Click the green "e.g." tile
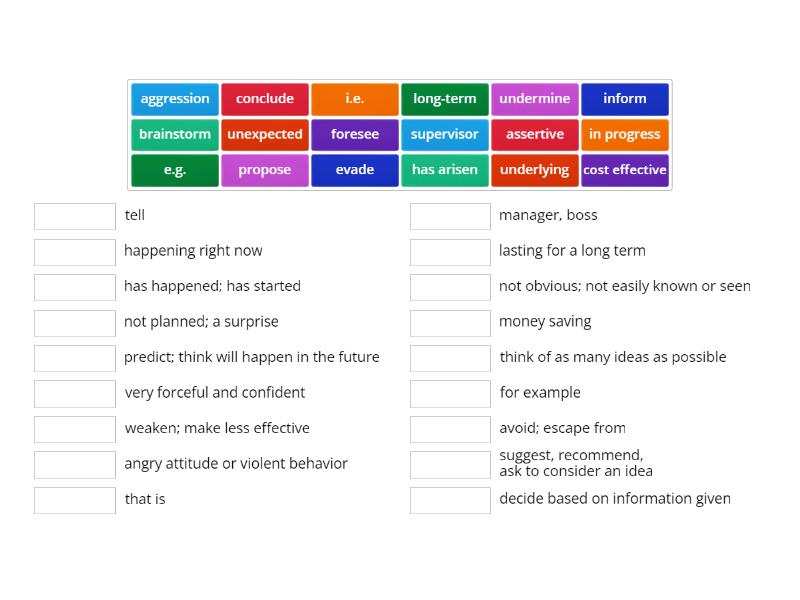Image resolution: width=800 pixels, height=600 pixels. pyautogui.click(x=174, y=169)
